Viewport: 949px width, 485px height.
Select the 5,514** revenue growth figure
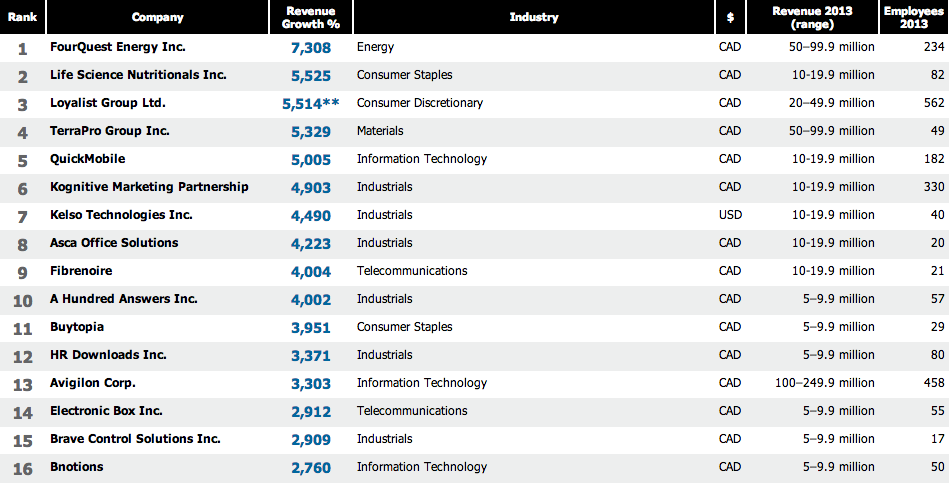(311, 103)
